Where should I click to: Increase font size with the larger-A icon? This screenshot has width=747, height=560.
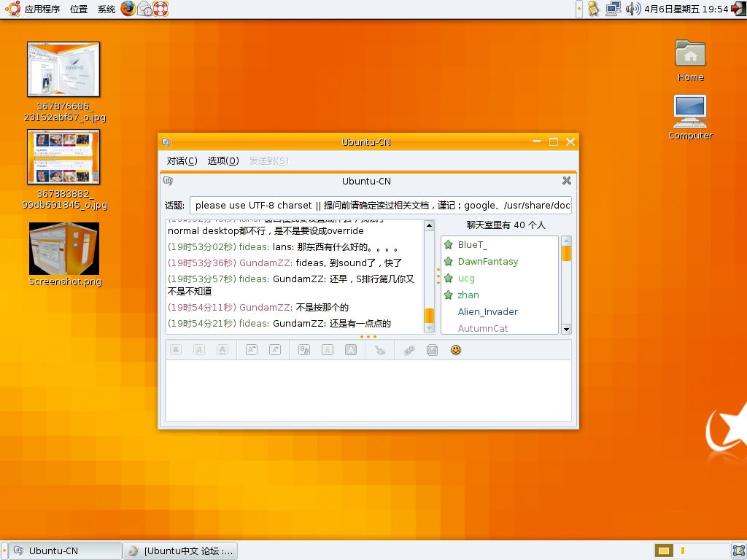pos(252,350)
